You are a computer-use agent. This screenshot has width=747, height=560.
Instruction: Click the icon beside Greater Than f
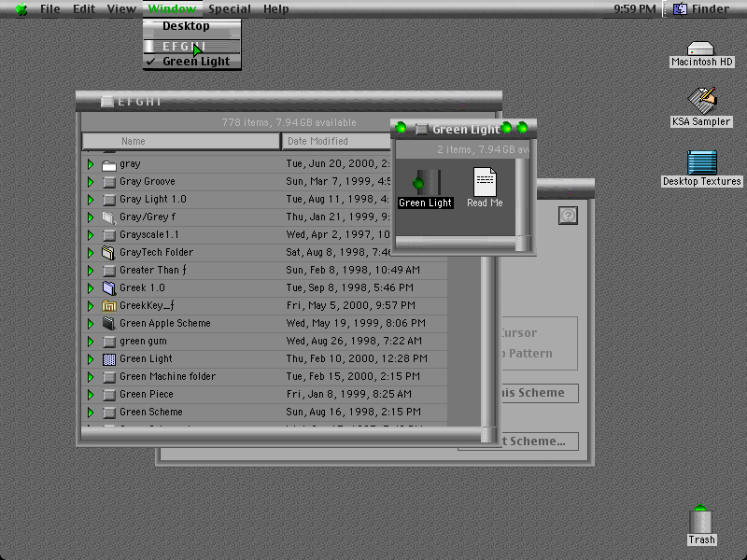(x=109, y=271)
